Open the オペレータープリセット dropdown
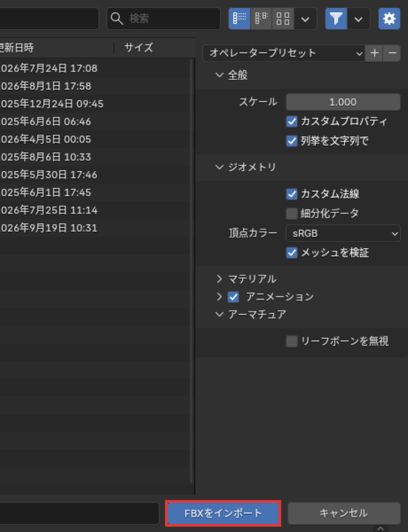This screenshot has height=532, width=408. click(284, 53)
